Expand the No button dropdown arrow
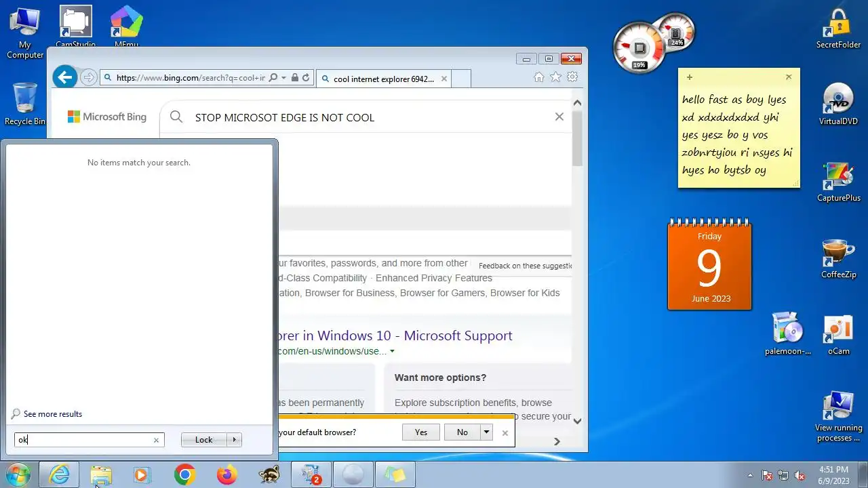This screenshot has height=488, width=868. pyautogui.click(x=486, y=432)
